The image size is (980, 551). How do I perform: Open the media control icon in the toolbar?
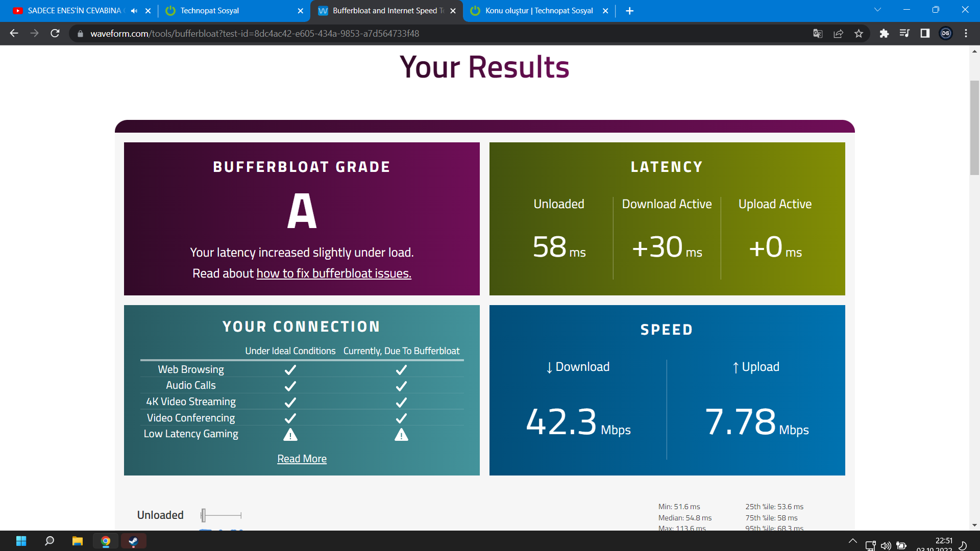click(904, 33)
